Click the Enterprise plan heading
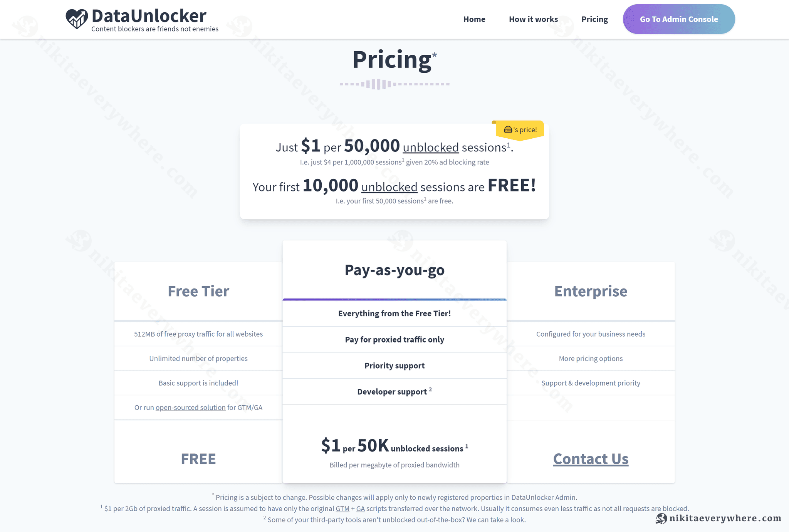The width and height of the screenshot is (789, 532). pyautogui.click(x=591, y=291)
